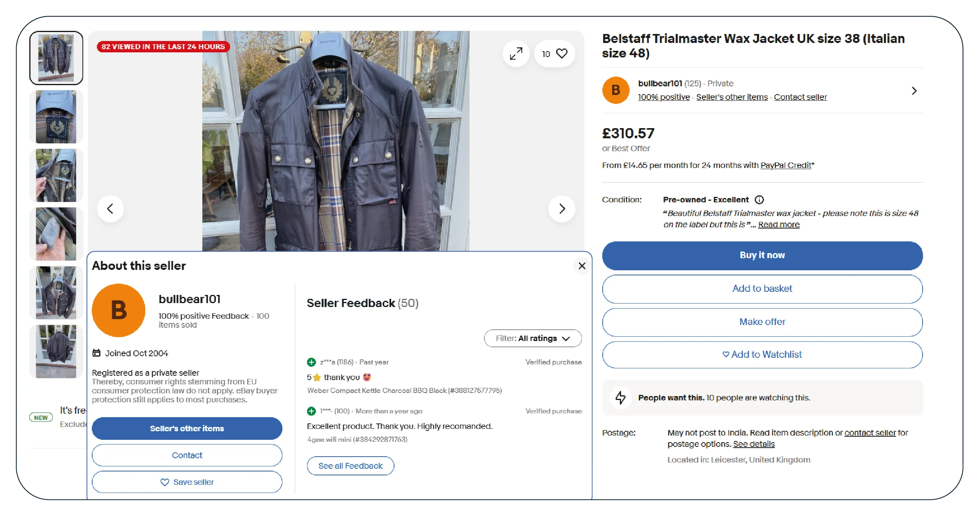Image resolution: width=980 pixels, height=516 pixels.
Task: Open seller details chevron beside bullbear101
Action: point(914,91)
